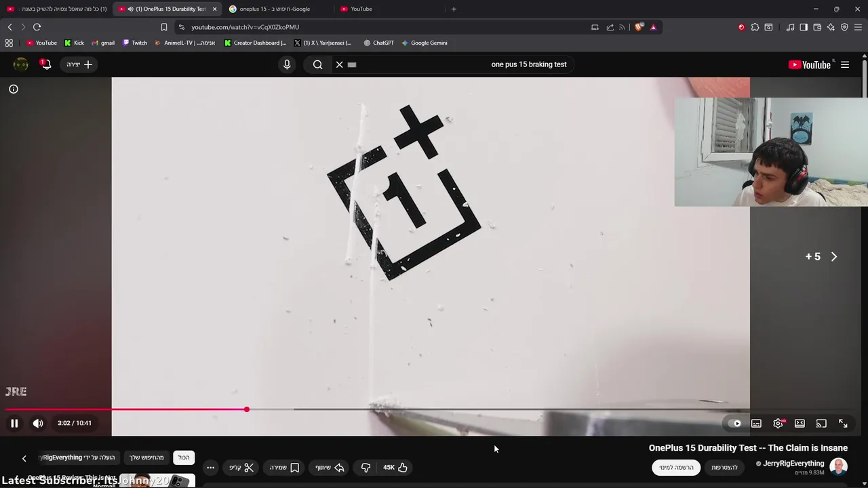Open the YouTube guide hamburger menu
The image size is (868, 488).
point(845,64)
